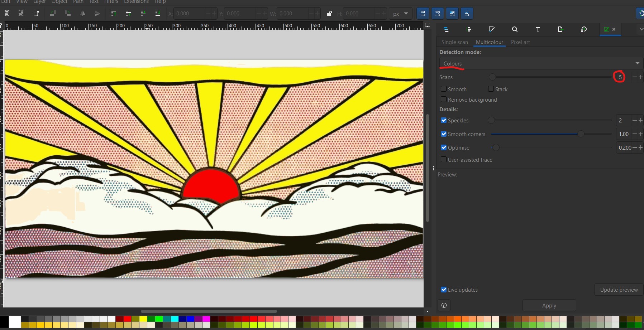This screenshot has height=330, width=644.
Task: Switch to the Single scan tab
Action: (454, 42)
